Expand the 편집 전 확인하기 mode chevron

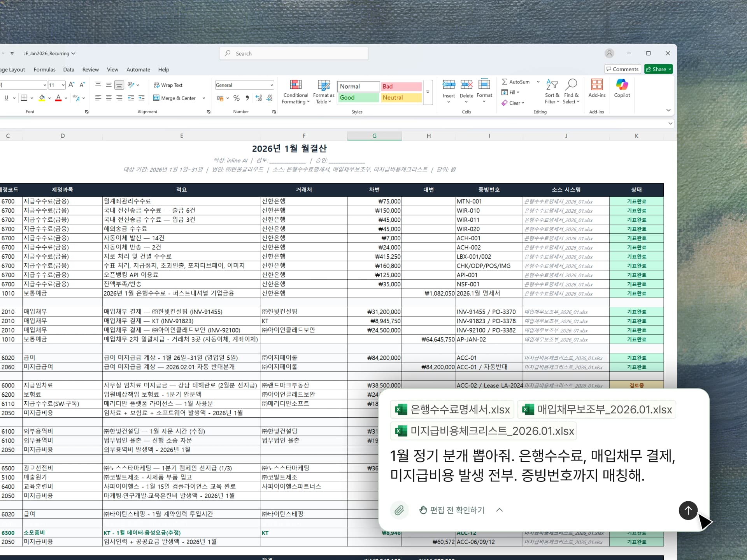(500, 510)
